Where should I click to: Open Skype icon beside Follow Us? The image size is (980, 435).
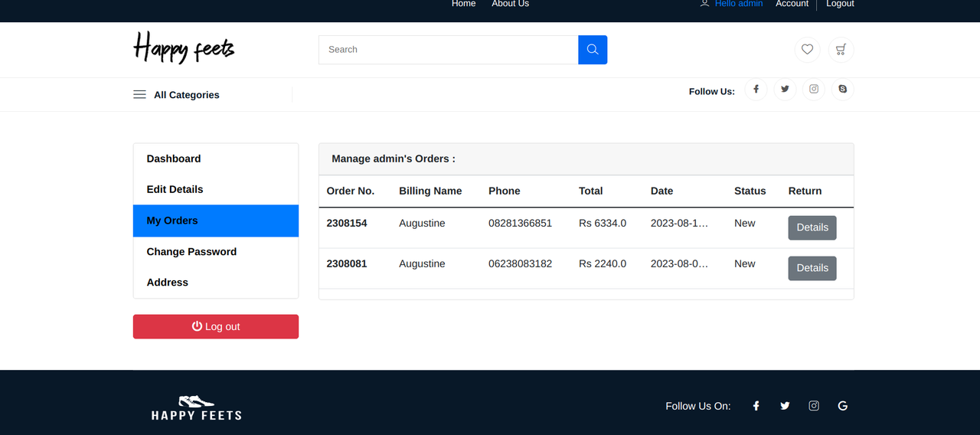pyautogui.click(x=843, y=90)
